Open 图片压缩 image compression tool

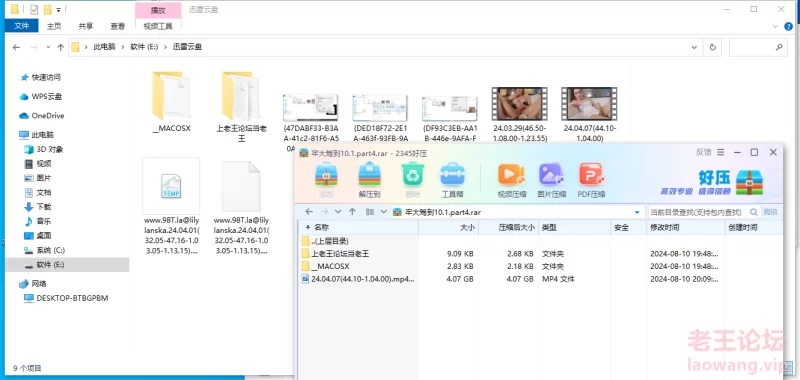coord(552,180)
